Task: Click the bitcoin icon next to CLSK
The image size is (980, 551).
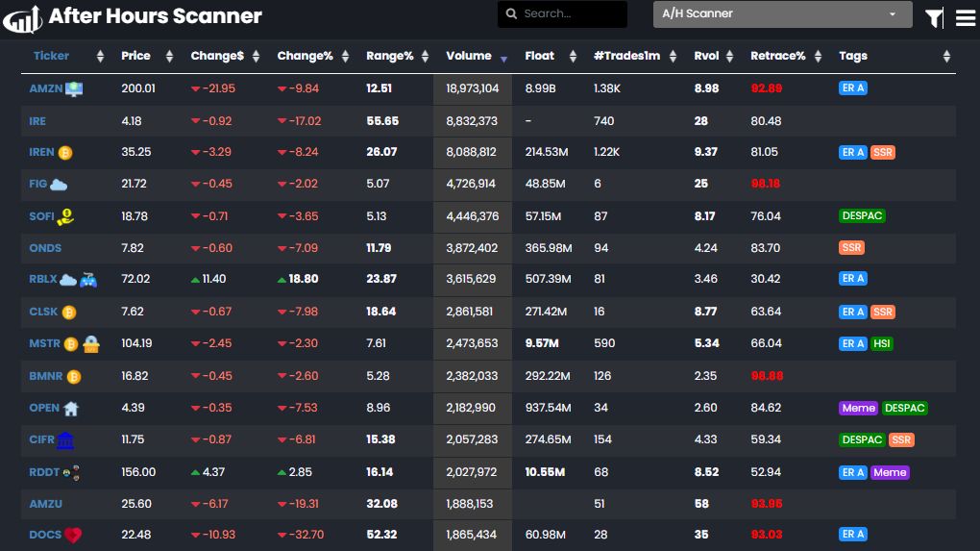Action: (69, 313)
